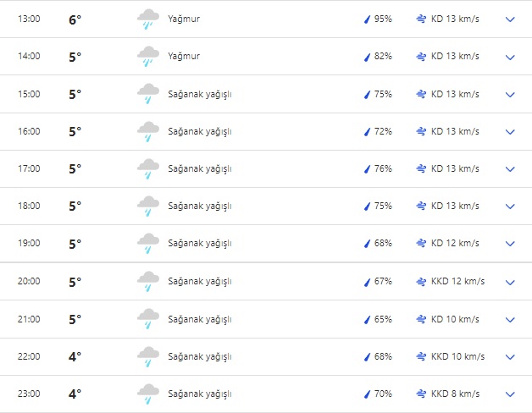The width and height of the screenshot is (532, 413).
Task: Click the 95% precipitation chance value
Action: click(x=383, y=19)
